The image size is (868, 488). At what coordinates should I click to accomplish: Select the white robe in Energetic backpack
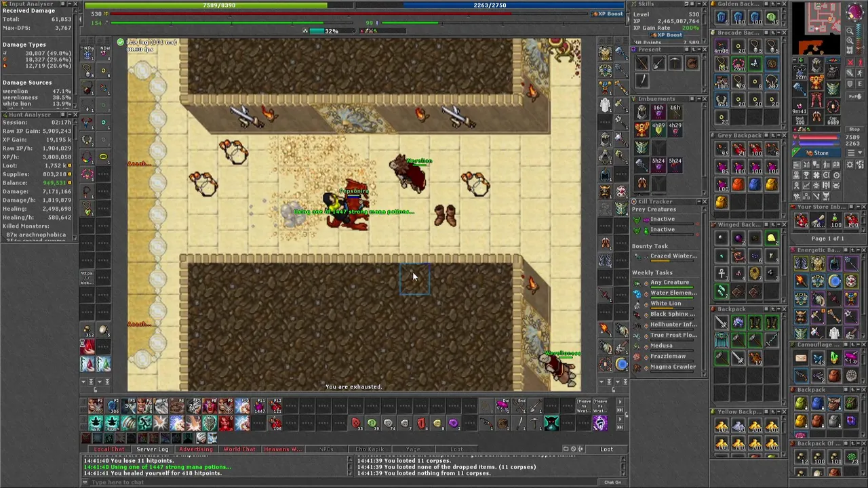[833, 333]
